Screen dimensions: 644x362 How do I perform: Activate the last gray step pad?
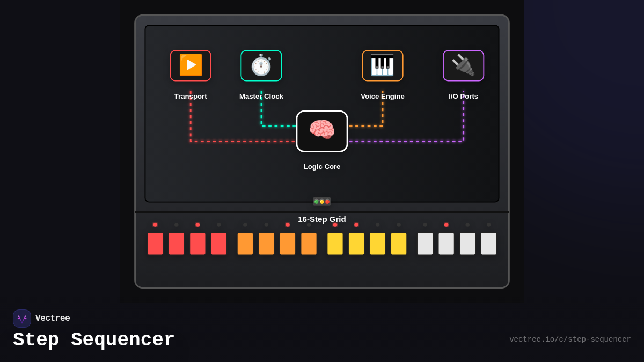pyautogui.click(x=488, y=243)
